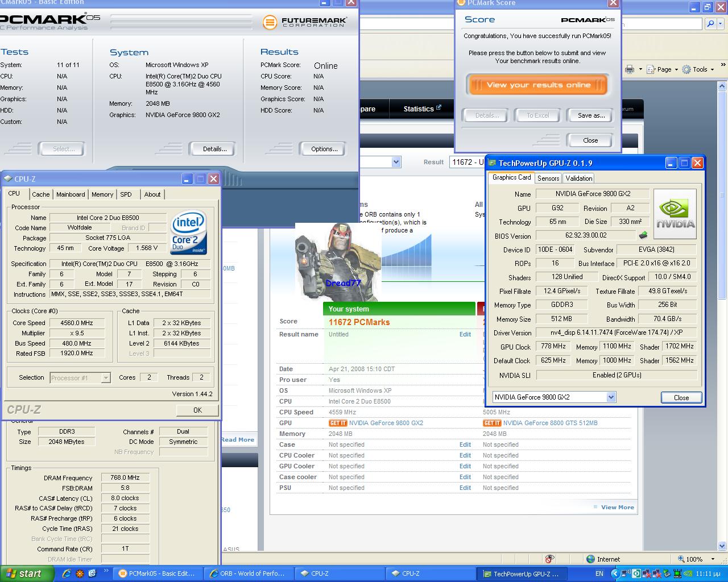Click the 11672 PCMarks score text

click(359, 322)
